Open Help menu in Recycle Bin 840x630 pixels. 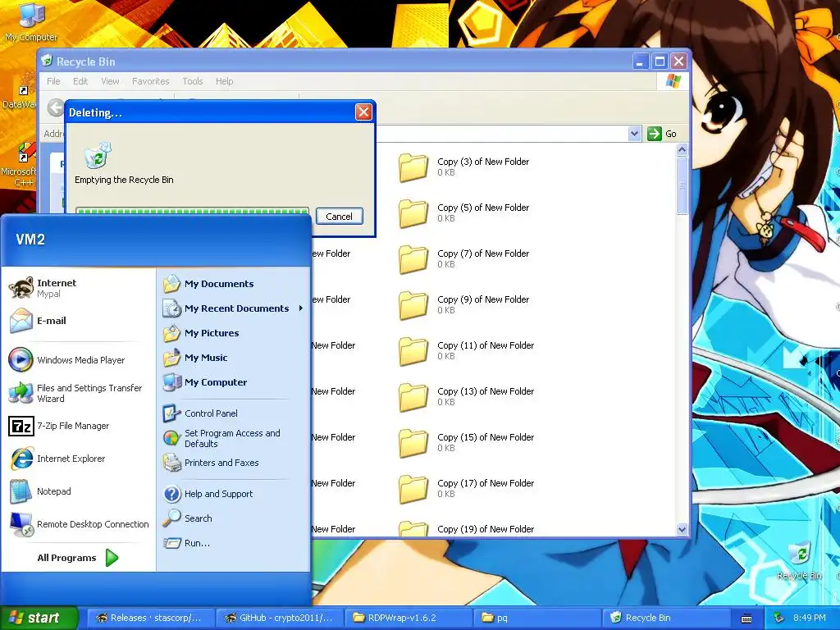pyautogui.click(x=225, y=81)
